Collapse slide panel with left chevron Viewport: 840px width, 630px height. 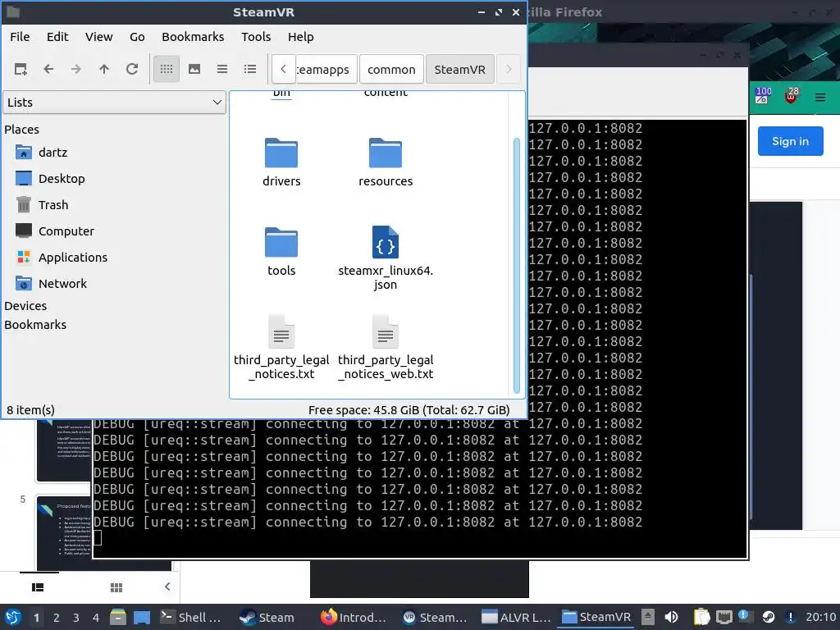tap(167, 587)
